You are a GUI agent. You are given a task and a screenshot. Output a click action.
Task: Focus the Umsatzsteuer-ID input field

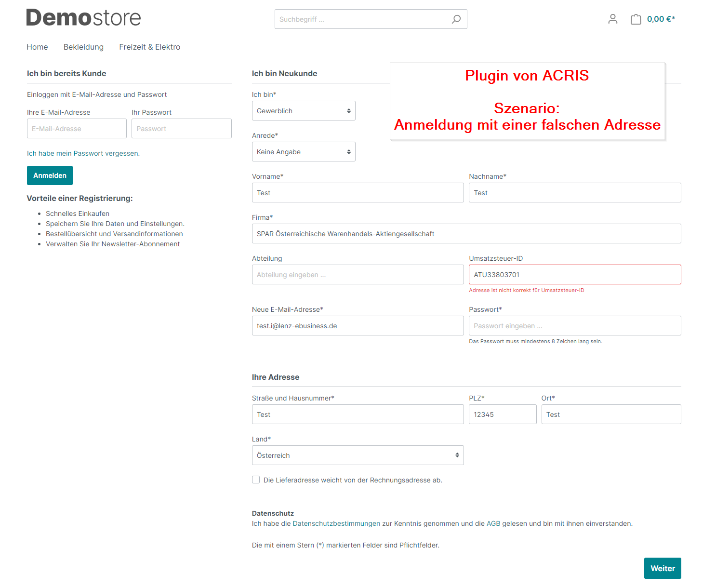pos(574,275)
